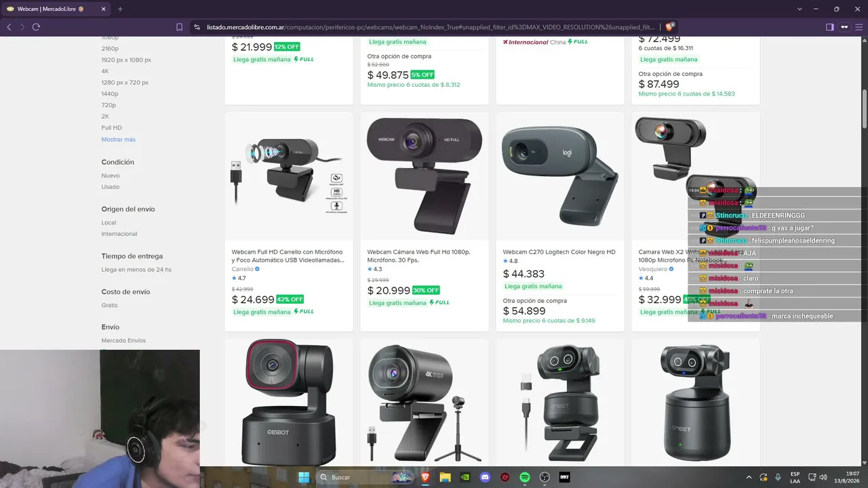Filter by Full HD resolution
The width and height of the screenshot is (868, 488).
(x=112, y=127)
